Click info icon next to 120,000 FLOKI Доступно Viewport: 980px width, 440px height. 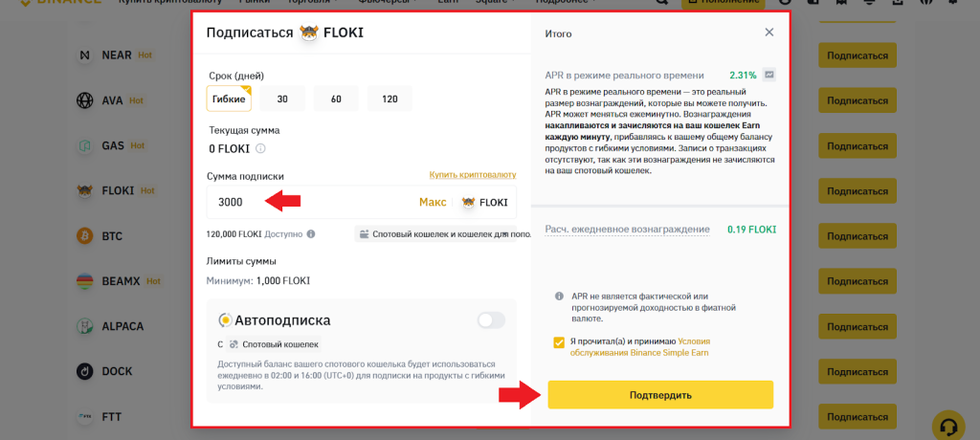point(311,233)
